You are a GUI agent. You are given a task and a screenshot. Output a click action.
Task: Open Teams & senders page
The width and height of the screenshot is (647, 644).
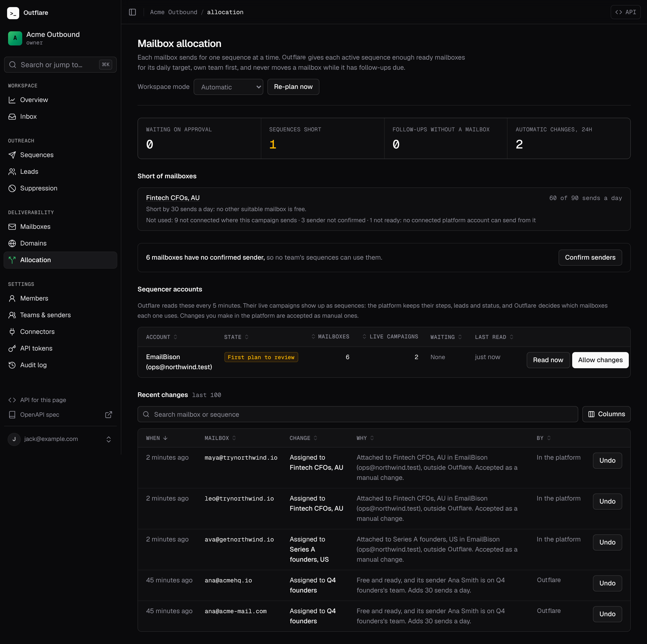coord(60,315)
